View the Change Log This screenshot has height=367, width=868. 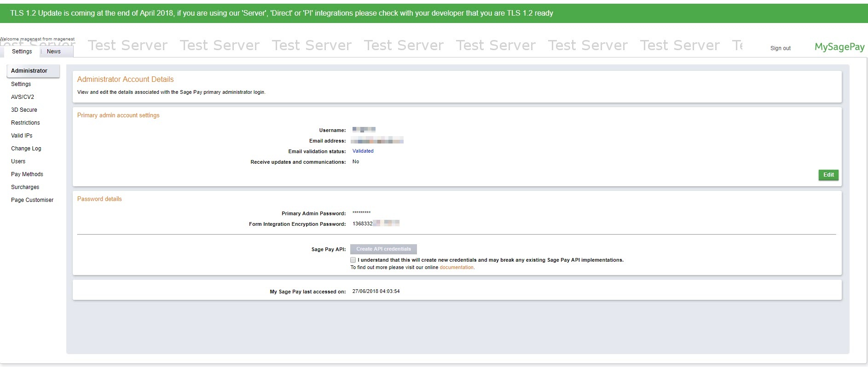coord(26,149)
